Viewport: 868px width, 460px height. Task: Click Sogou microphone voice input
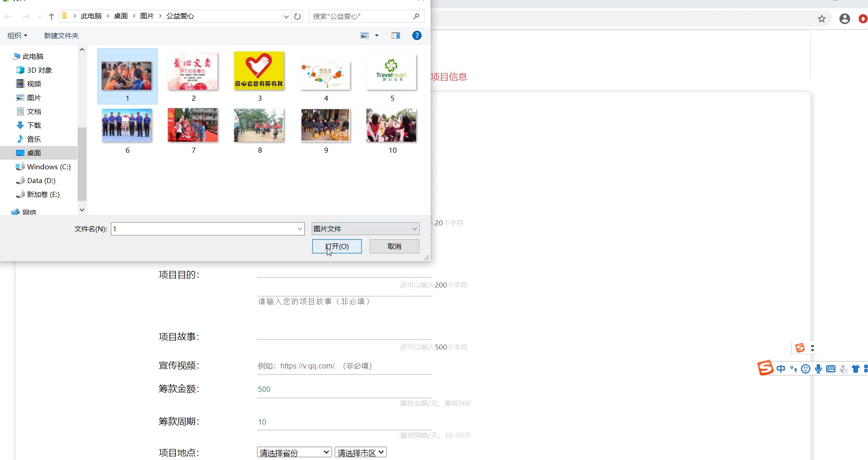pos(818,369)
